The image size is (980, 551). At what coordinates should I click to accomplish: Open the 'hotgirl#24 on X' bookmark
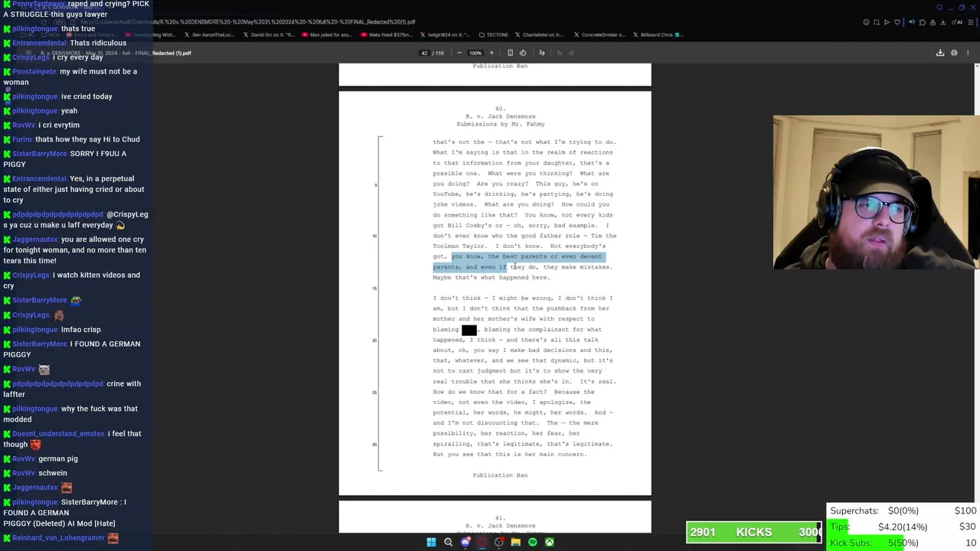pos(445,34)
